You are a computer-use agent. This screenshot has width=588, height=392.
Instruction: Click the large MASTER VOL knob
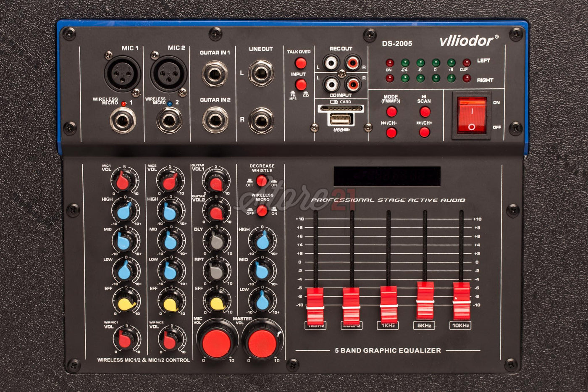262,343
